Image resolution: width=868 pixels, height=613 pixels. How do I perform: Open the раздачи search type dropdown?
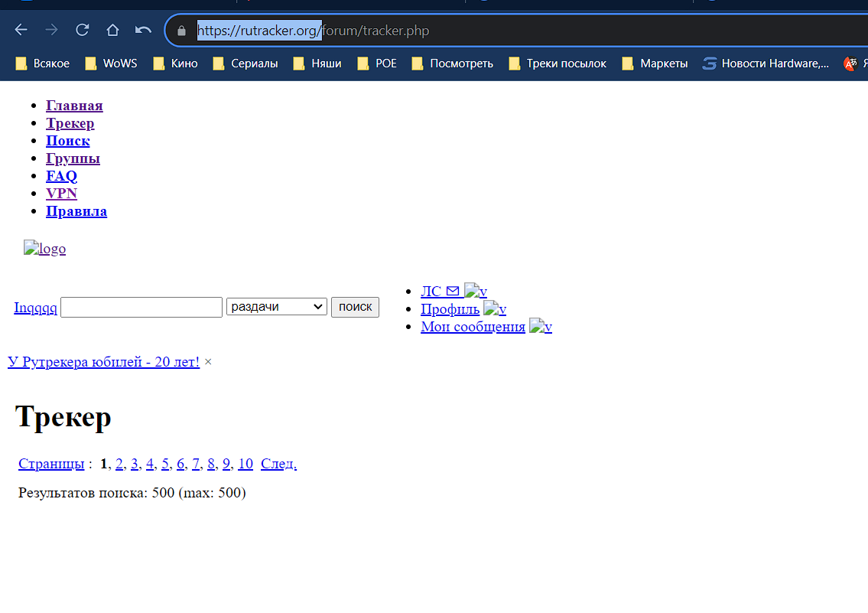277,307
